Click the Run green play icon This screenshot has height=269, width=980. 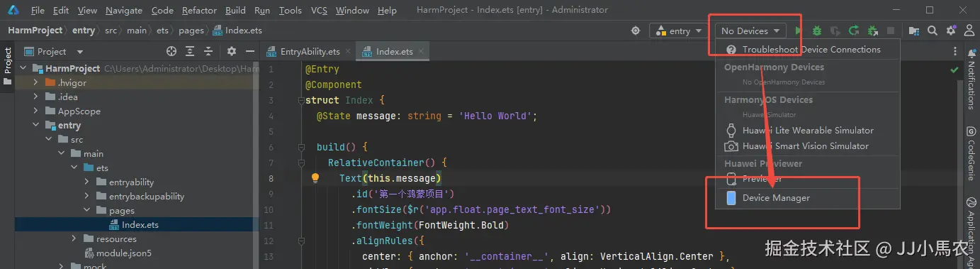coord(799,31)
